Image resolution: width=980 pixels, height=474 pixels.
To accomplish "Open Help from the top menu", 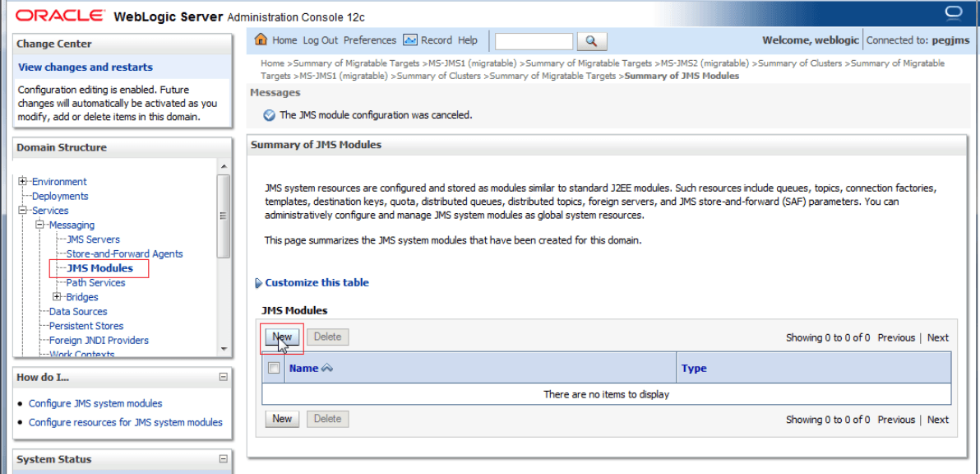I will pyautogui.click(x=468, y=39).
